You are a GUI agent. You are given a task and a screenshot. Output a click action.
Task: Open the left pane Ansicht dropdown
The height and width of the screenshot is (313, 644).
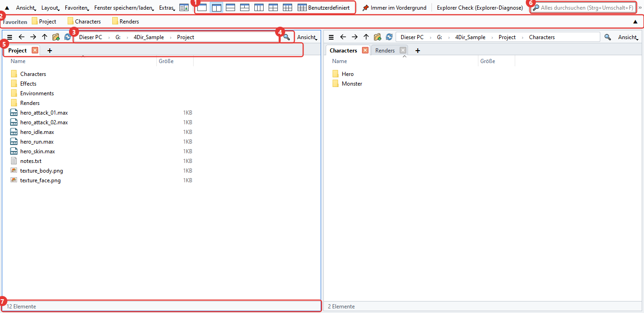(307, 37)
